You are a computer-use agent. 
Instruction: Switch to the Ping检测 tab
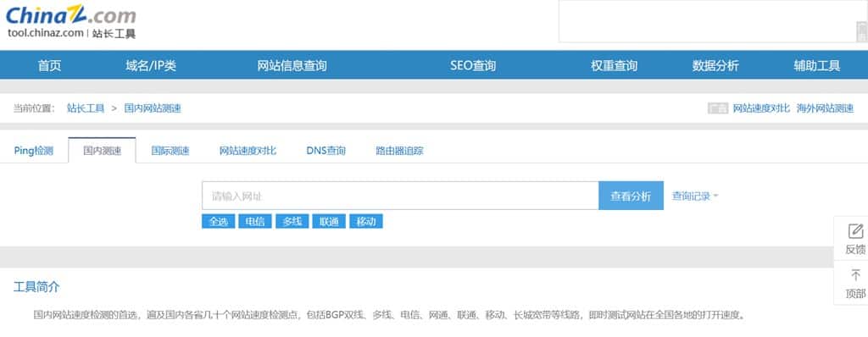coord(34,151)
